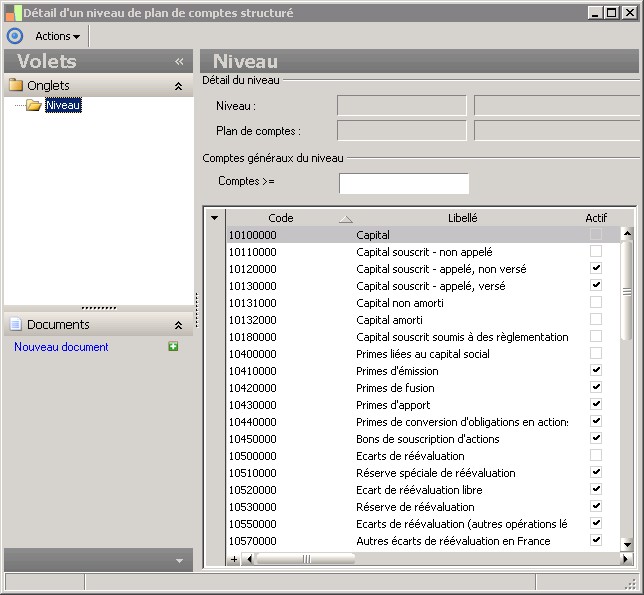Collapse the Documents section
644x595 pixels.
click(178, 325)
